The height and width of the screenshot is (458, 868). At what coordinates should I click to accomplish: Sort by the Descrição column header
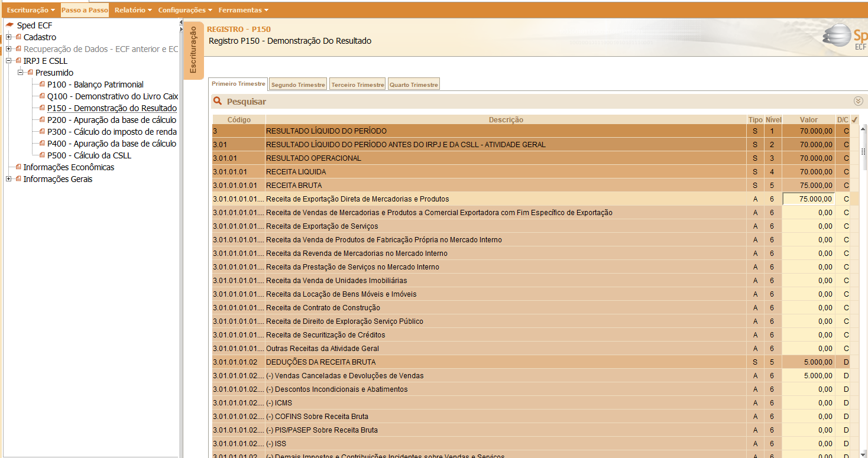[x=506, y=119]
